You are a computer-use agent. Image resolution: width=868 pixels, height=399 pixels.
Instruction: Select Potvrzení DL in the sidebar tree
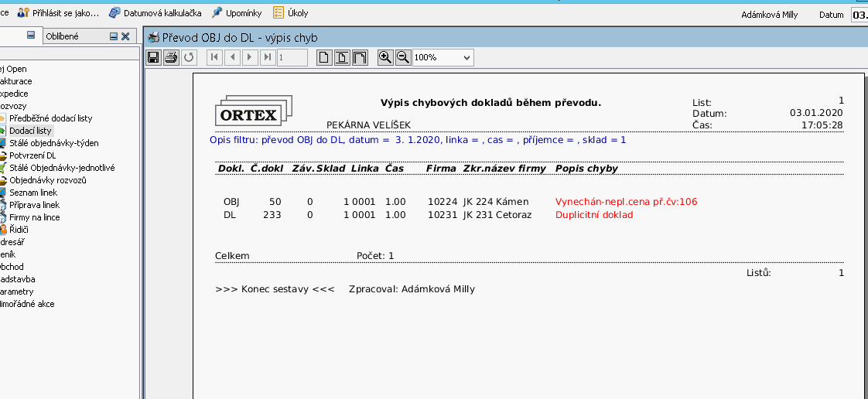(32, 155)
